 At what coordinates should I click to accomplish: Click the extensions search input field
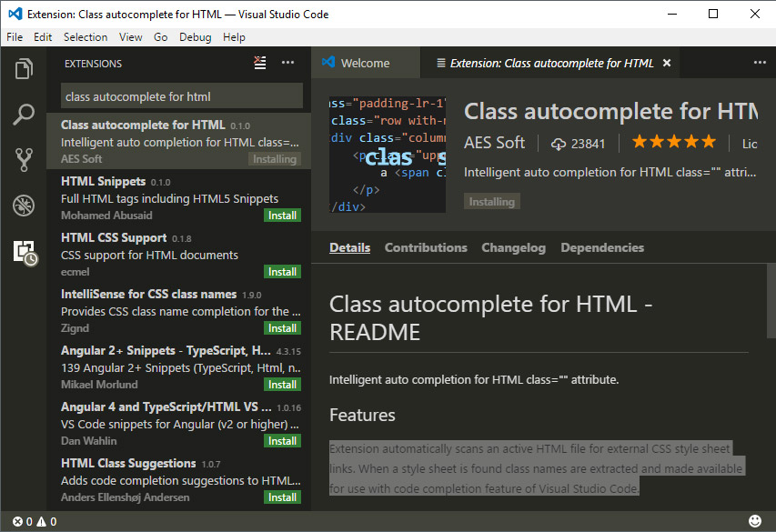pyautogui.click(x=182, y=96)
